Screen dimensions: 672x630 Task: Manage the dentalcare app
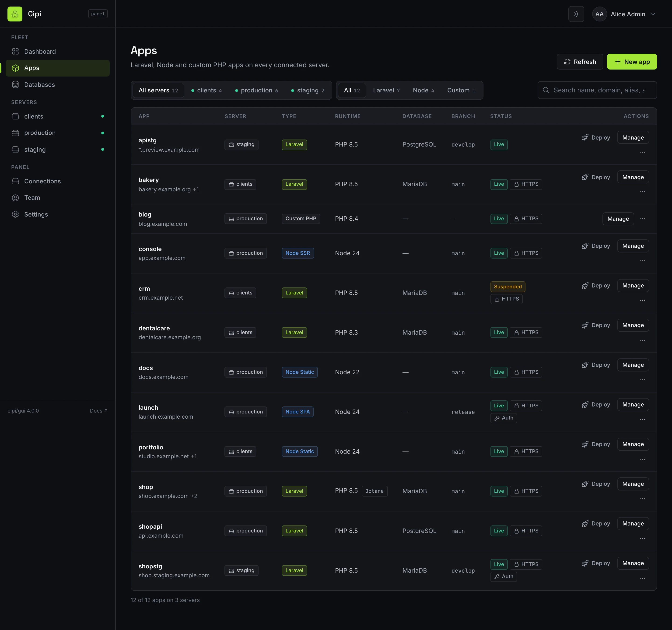pyautogui.click(x=633, y=325)
